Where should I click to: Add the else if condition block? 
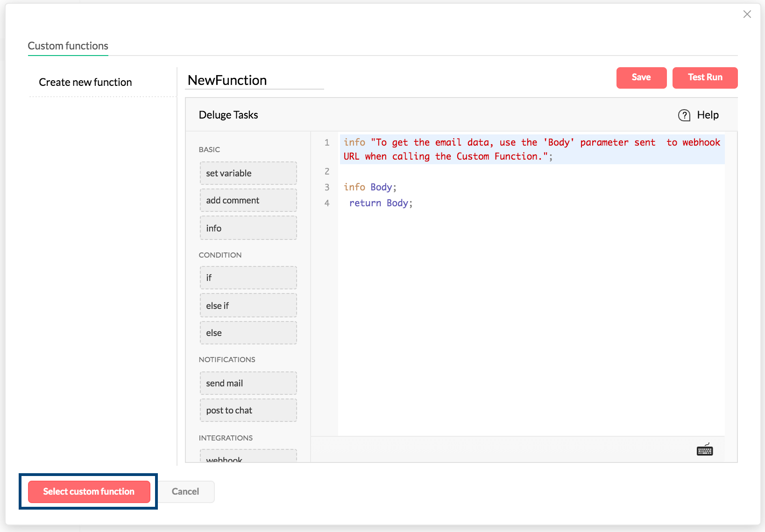[x=248, y=306]
